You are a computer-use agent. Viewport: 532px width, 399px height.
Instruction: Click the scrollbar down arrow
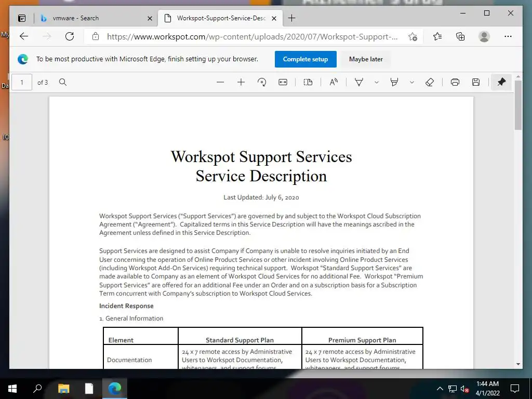pyautogui.click(x=518, y=364)
